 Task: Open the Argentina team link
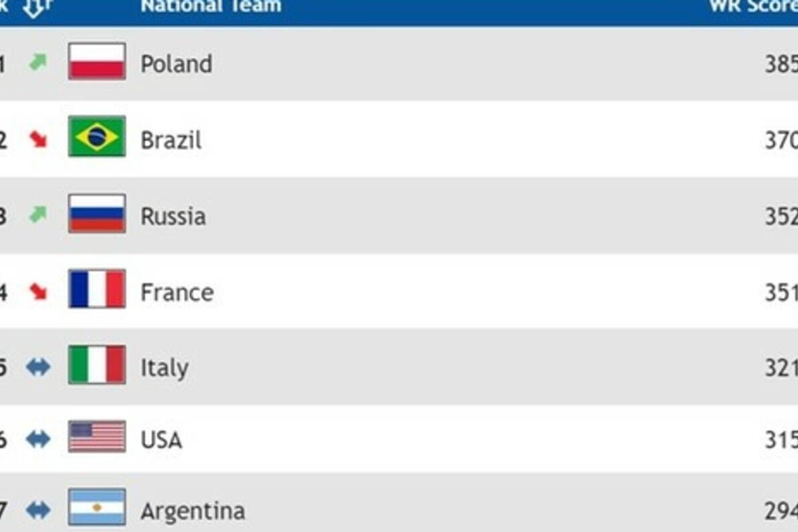[x=192, y=512]
